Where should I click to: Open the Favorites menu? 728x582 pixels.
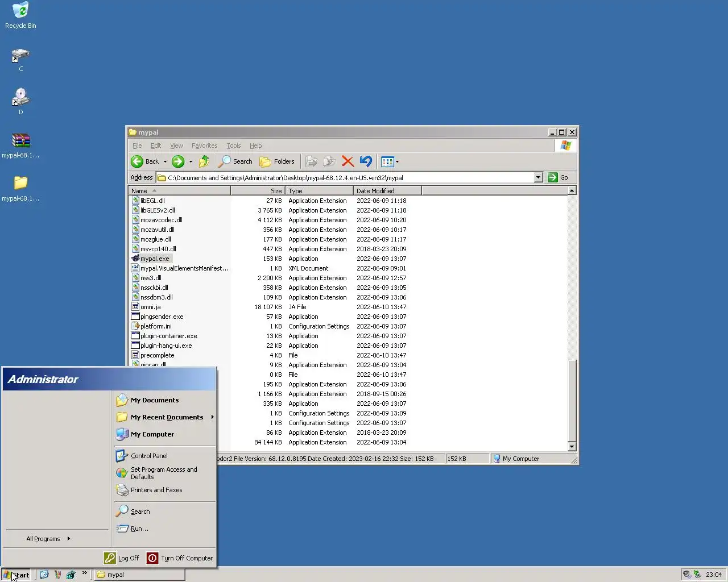[x=204, y=145]
